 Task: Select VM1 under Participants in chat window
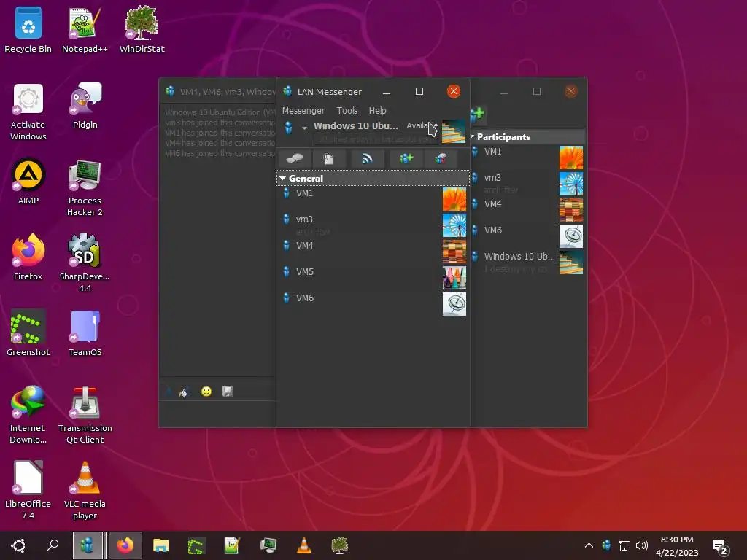point(527,157)
